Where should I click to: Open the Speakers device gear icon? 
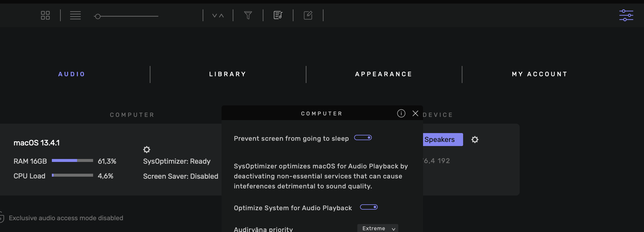(475, 140)
